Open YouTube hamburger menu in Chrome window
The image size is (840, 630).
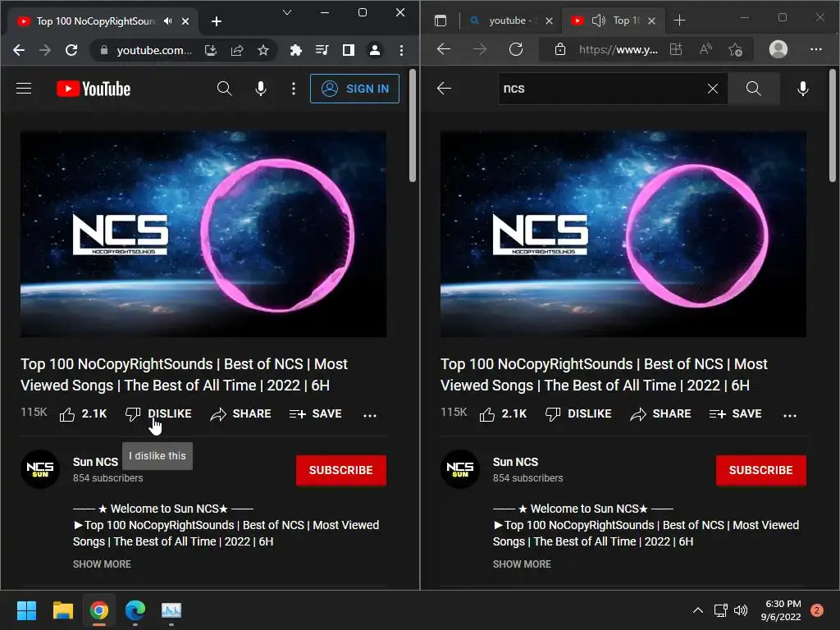(24, 89)
